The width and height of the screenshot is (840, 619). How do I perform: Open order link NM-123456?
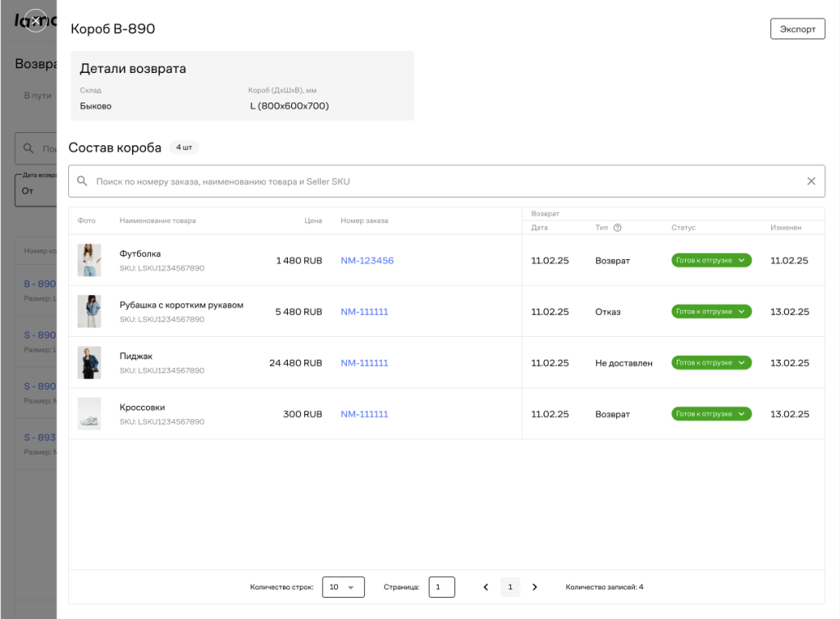pyautogui.click(x=367, y=261)
